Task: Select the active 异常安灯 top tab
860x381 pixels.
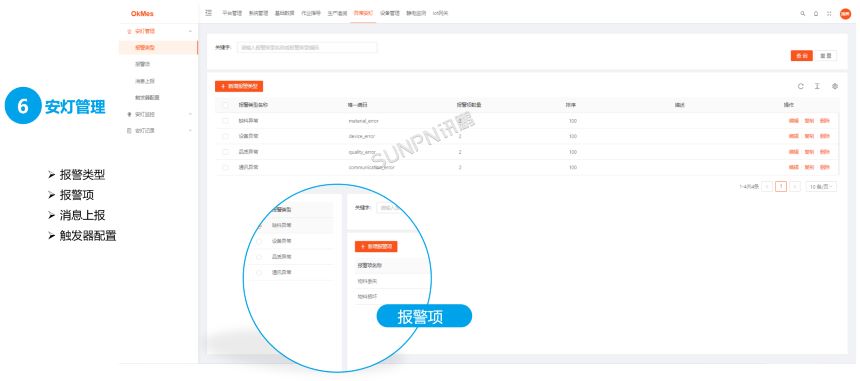Action: 364,13
